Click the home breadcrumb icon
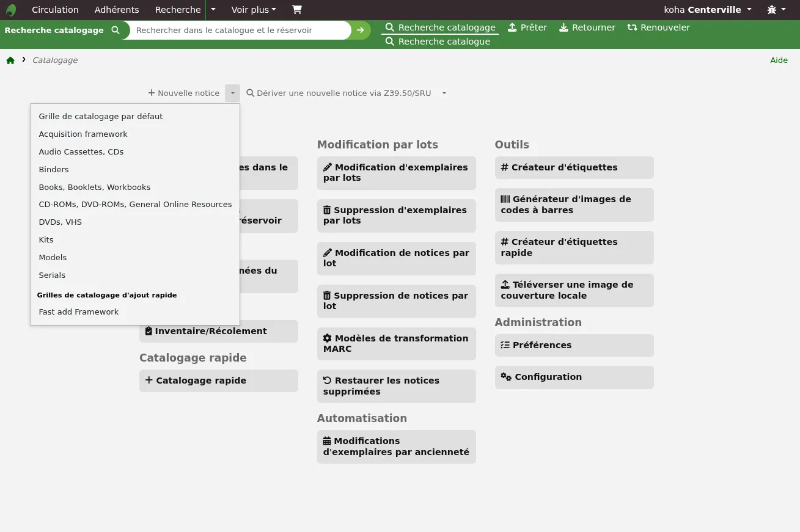800x532 pixels. pyautogui.click(x=10, y=60)
